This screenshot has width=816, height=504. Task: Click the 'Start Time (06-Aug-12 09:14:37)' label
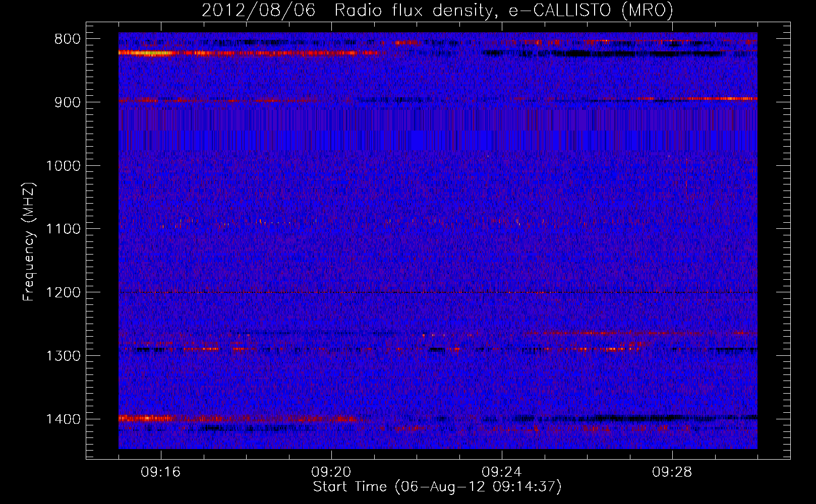click(437, 487)
